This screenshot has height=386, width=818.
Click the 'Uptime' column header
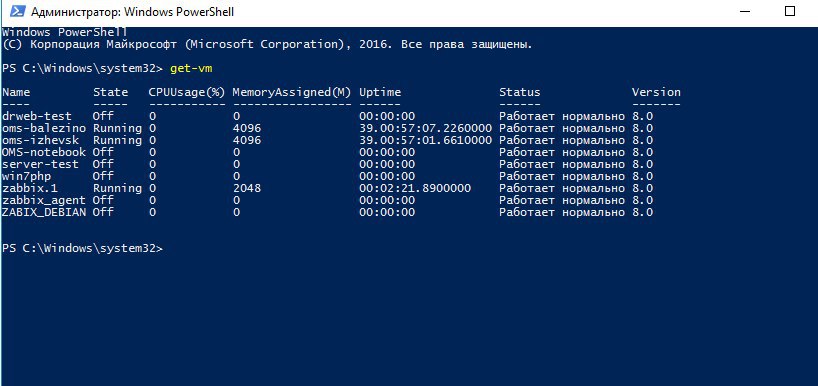point(380,93)
